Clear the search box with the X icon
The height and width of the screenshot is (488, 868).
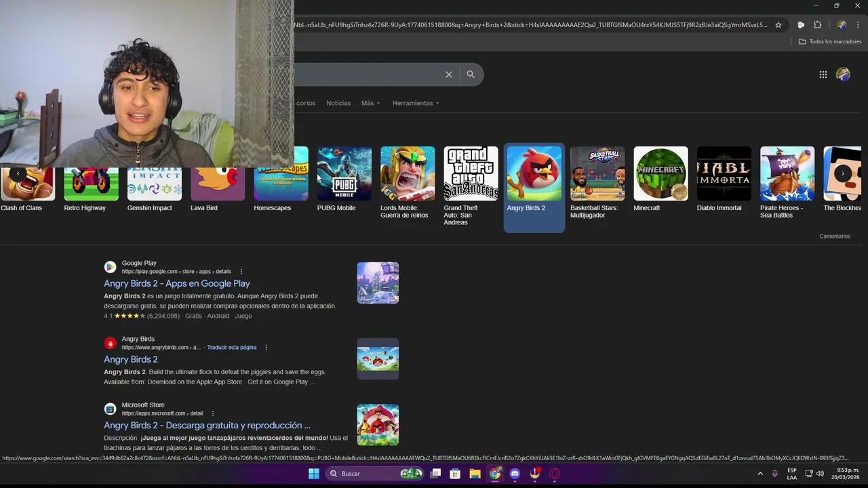coord(449,75)
